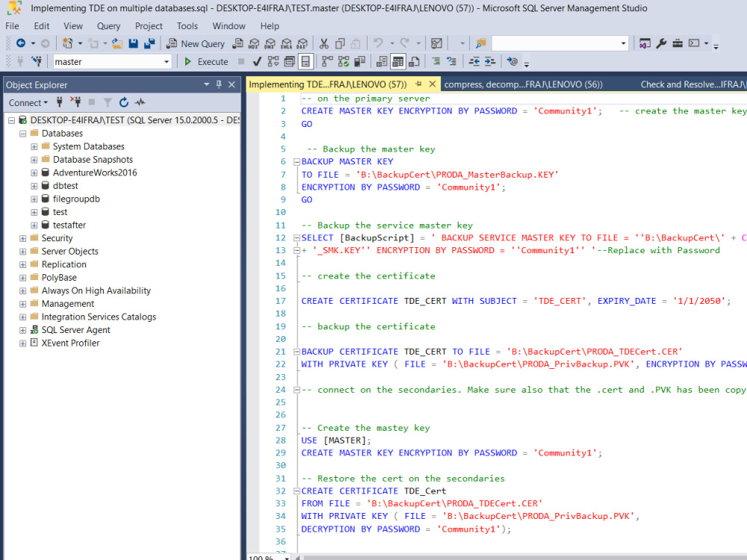Expand the Security folder node
747x560 pixels.
pyautogui.click(x=22, y=238)
